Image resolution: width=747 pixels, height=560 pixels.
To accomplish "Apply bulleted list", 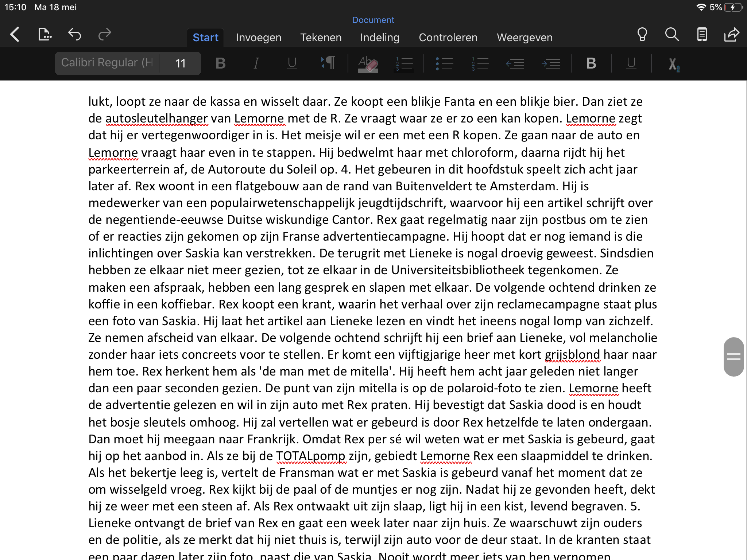I will (x=444, y=64).
